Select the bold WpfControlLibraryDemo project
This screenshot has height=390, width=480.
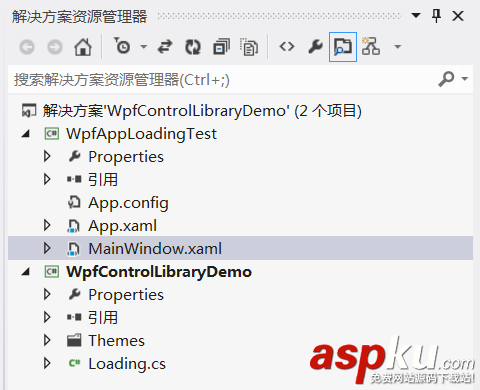[x=159, y=272]
